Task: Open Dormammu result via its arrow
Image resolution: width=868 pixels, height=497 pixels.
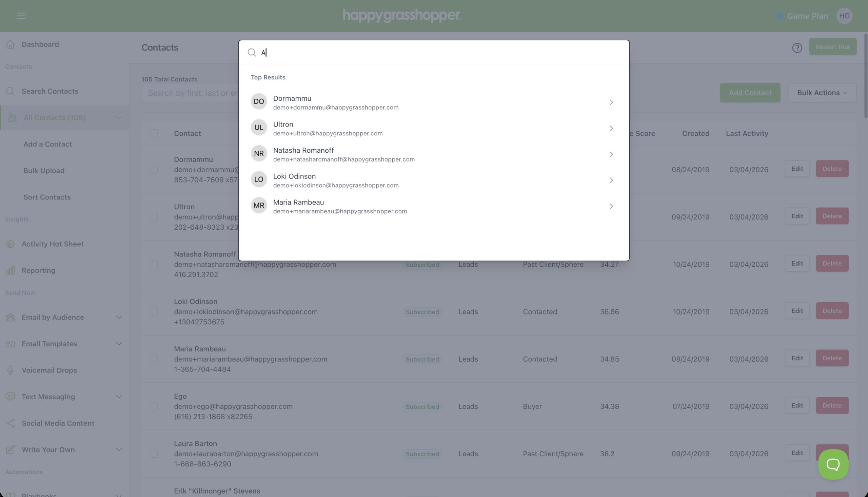Action: click(x=611, y=102)
